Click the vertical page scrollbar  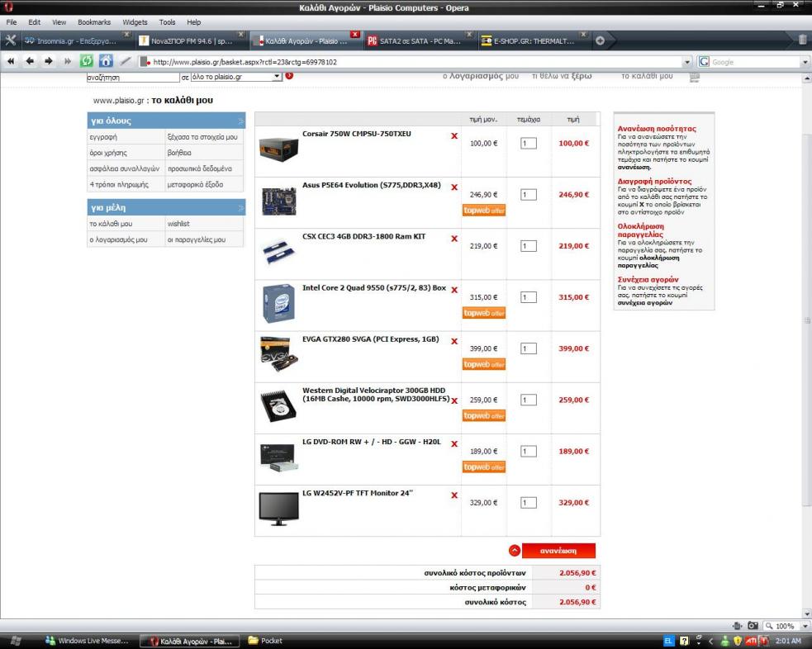(807, 321)
